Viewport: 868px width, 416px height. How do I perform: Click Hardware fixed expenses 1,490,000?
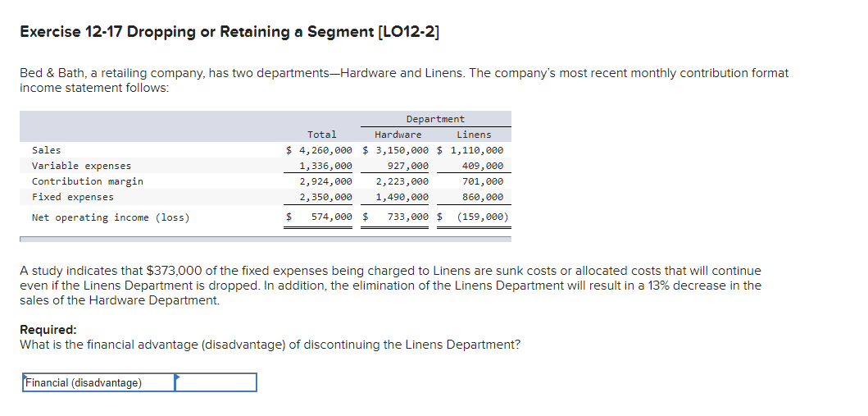click(x=402, y=197)
